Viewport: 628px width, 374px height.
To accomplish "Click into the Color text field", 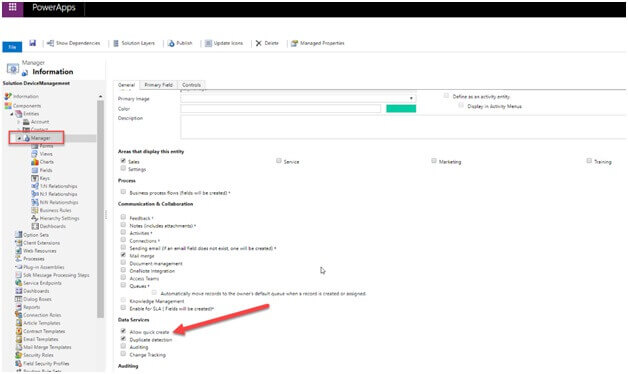I will pyautogui.click(x=280, y=109).
